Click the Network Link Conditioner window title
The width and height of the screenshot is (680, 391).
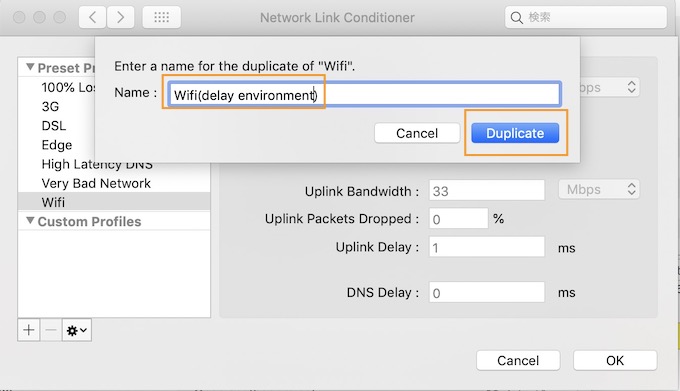[x=337, y=18]
